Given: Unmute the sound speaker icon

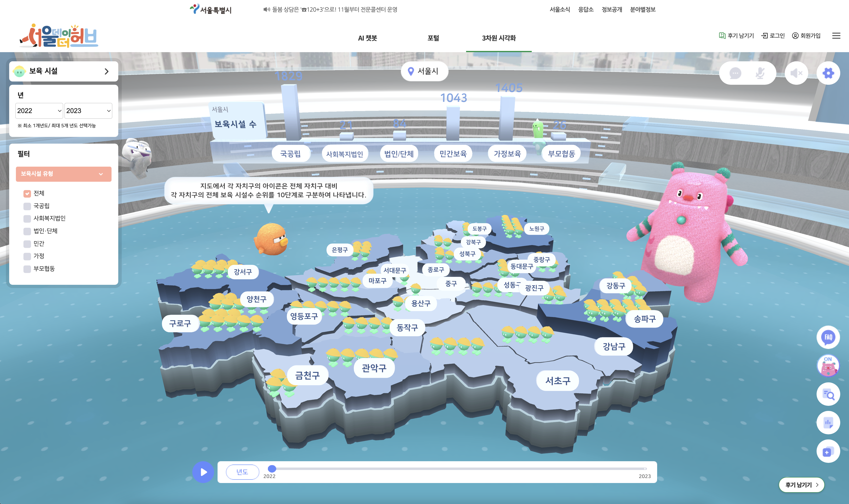Looking at the screenshot, I should click(796, 73).
